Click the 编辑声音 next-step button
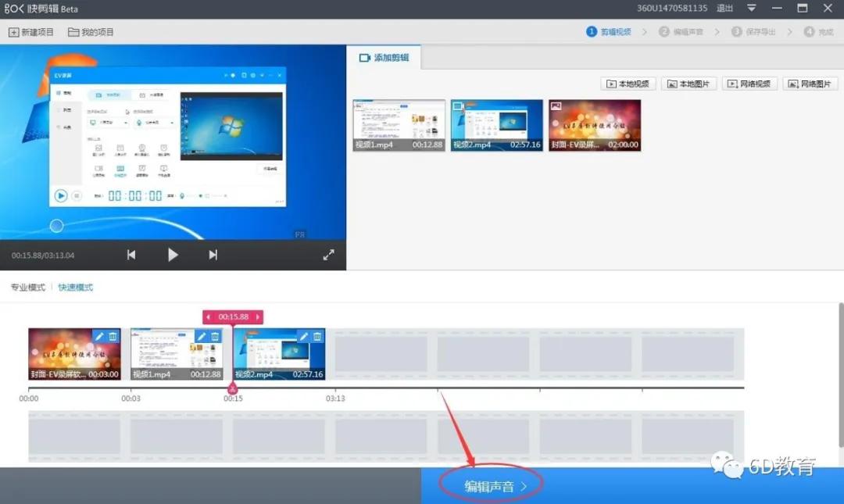 495,486
